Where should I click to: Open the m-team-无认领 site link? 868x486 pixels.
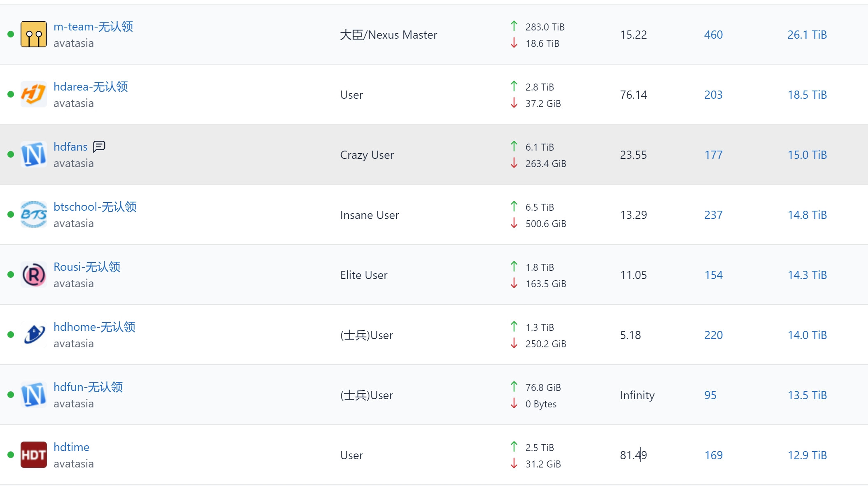pyautogui.click(x=93, y=27)
